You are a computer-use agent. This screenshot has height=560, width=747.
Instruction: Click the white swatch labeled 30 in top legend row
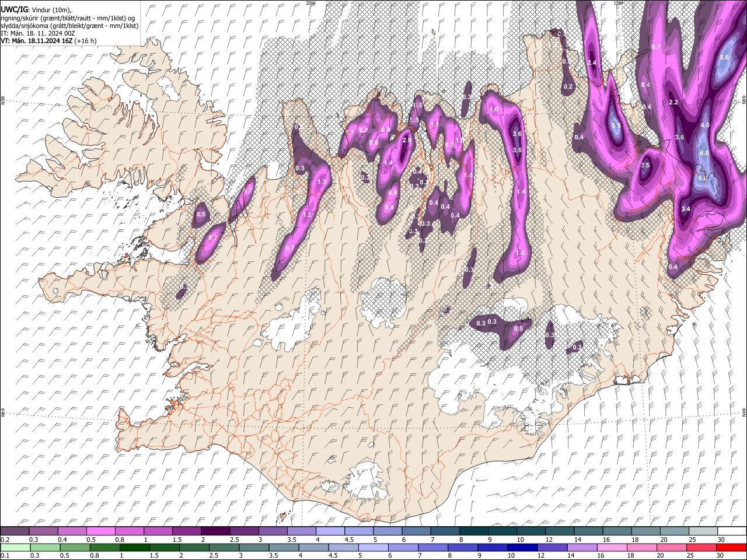pyautogui.click(x=731, y=531)
